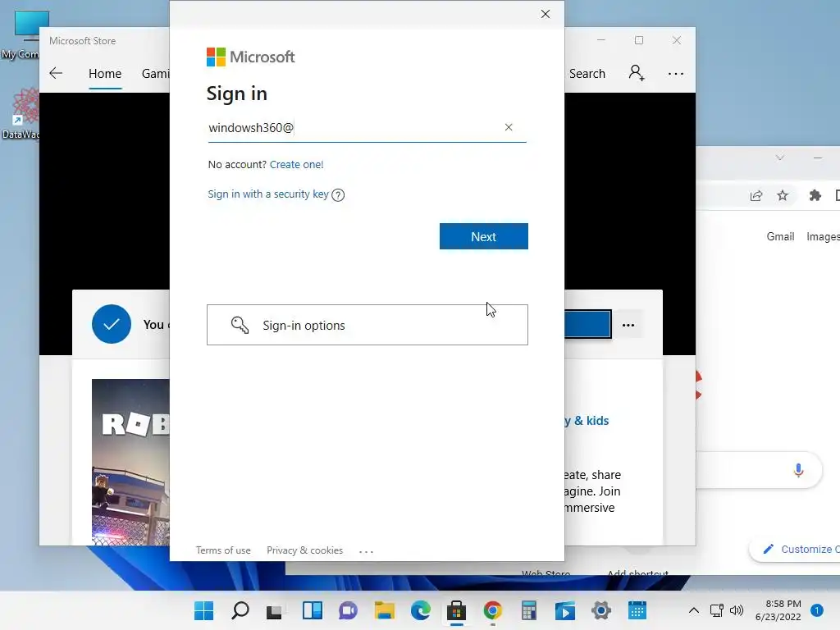The height and width of the screenshot is (630, 840).
Task: Click the volume speaker tray icon
Action: click(737, 610)
